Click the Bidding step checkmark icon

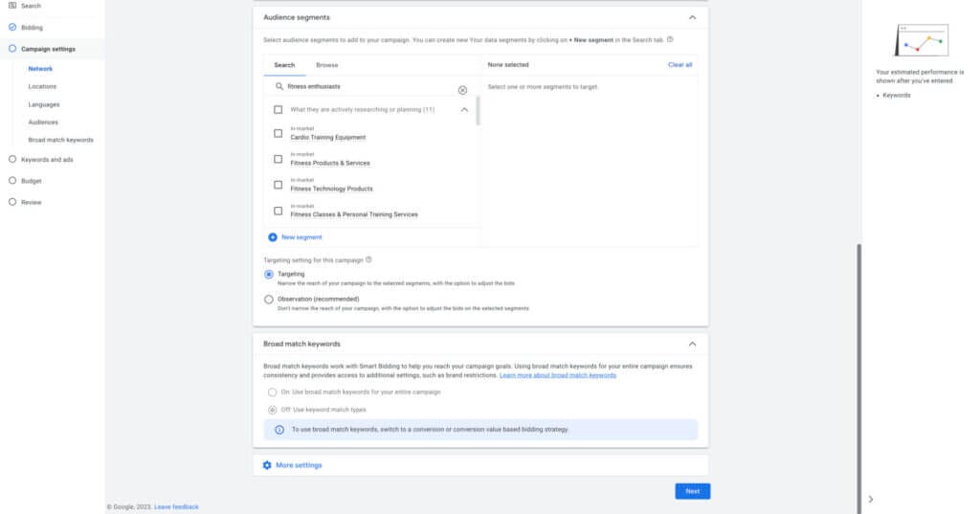click(x=12, y=28)
